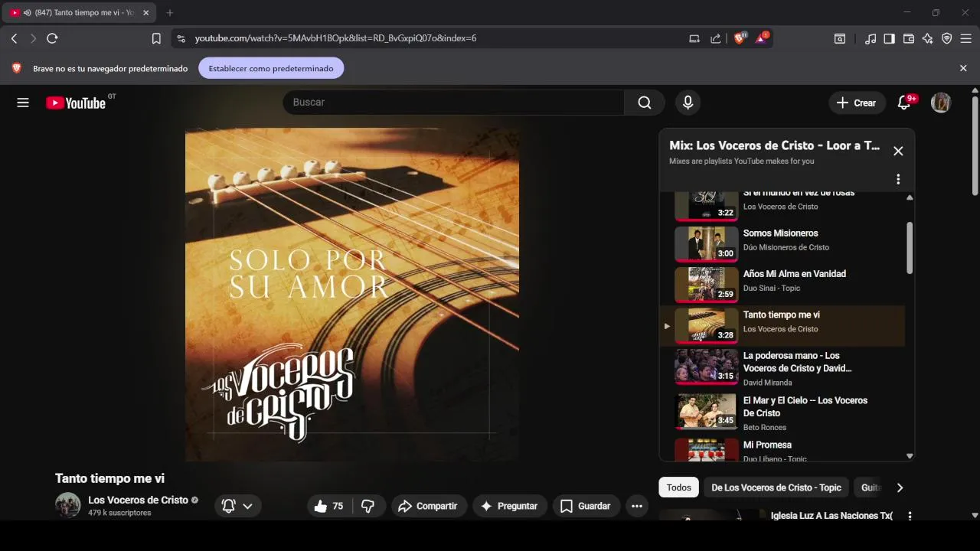Open the notifications bell
Viewport: 980px width, 551px height.
pyautogui.click(x=904, y=103)
